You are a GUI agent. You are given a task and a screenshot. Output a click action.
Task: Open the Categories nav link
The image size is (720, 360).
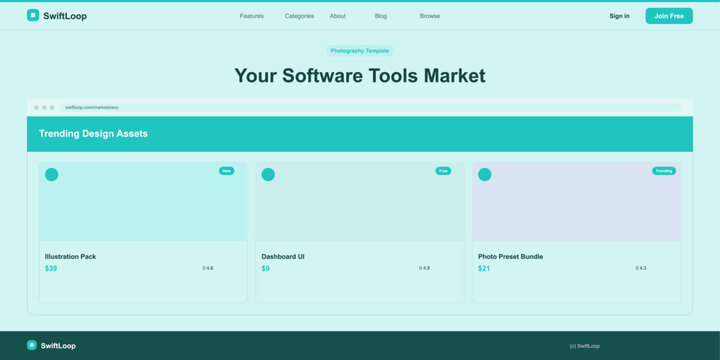tap(299, 16)
